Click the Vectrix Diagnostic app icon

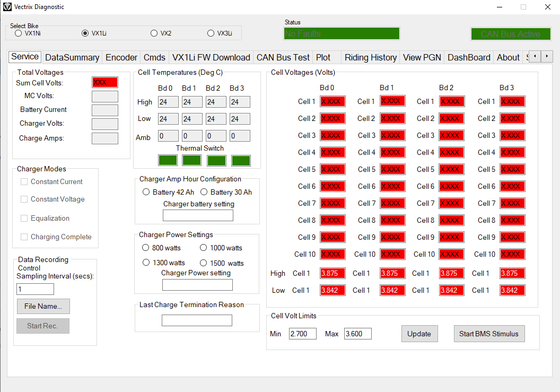click(x=7, y=7)
